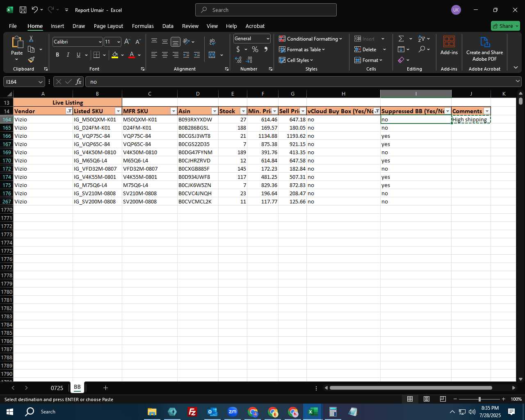
Task: Toggle Top Align vertical alignment
Action: (154, 42)
